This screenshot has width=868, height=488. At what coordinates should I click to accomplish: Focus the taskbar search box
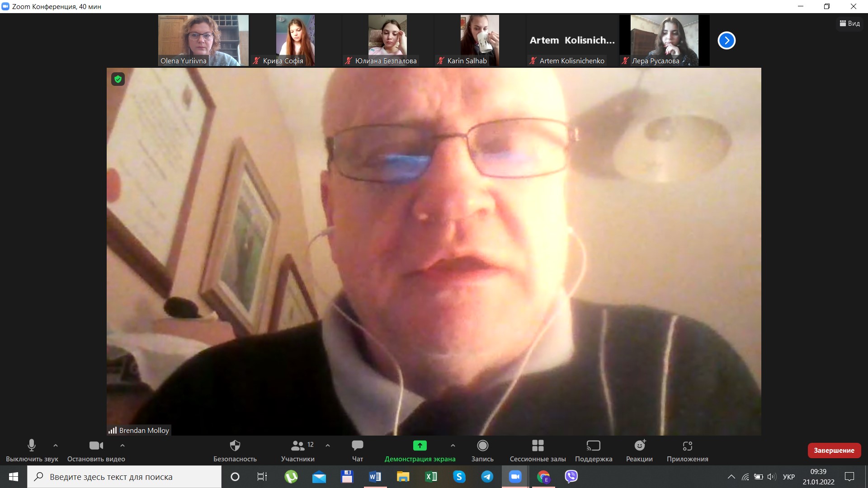(x=124, y=477)
